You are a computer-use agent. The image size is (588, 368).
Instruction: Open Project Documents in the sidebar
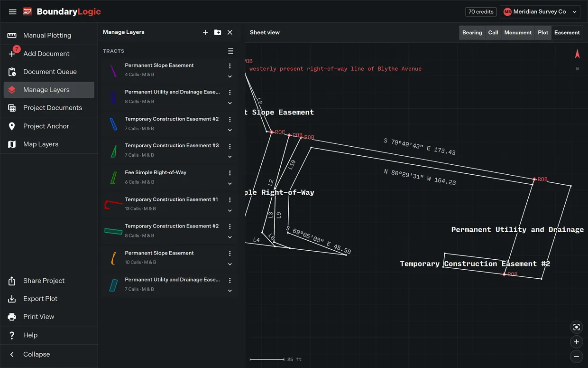pyautogui.click(x=49, y=108)
